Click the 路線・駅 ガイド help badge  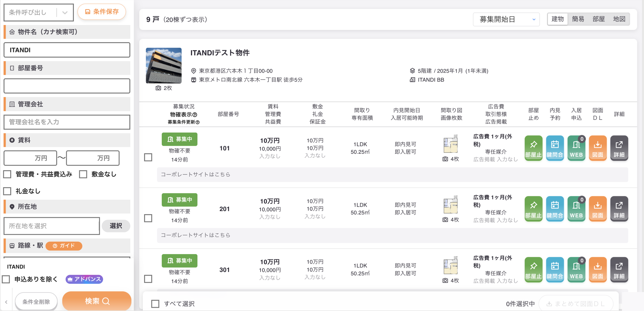pyautogui.click(x=64, y=246)
